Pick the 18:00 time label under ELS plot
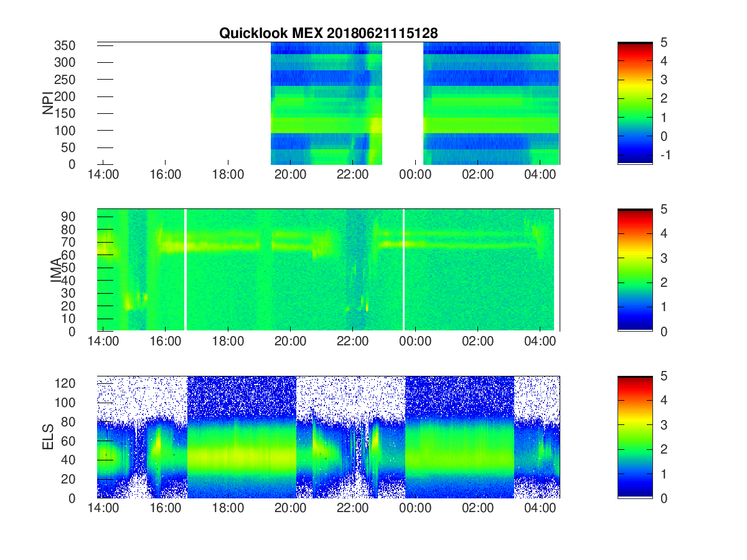The width and height of the screenshot is (747, 560). click(228, 508)
